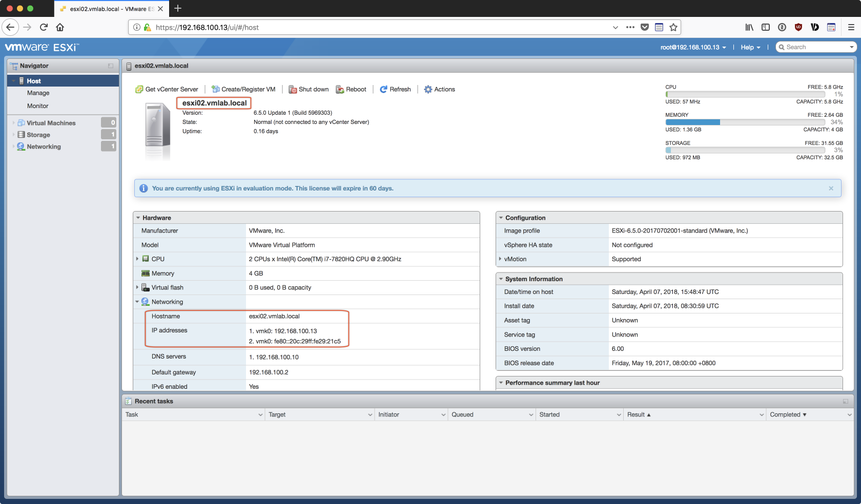
Task: Minimize the Navigator panel
Action: click(111, 66)
